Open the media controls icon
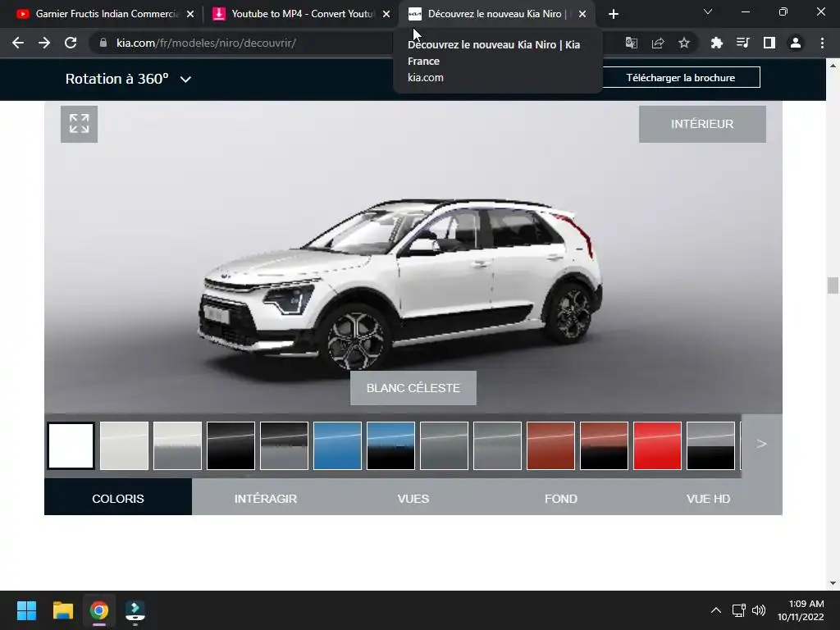The width and height of the screenshot is (840, 630). [x=742, y=43]
